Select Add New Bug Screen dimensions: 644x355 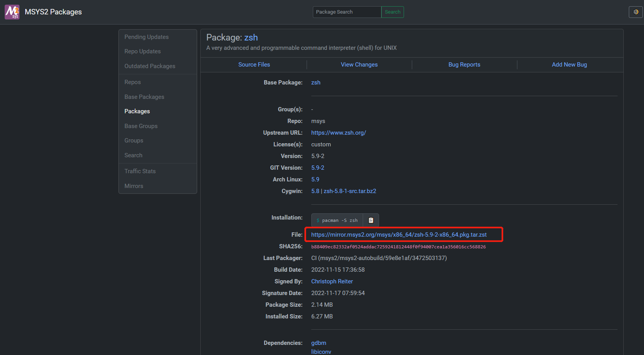(x=569, y=64)
